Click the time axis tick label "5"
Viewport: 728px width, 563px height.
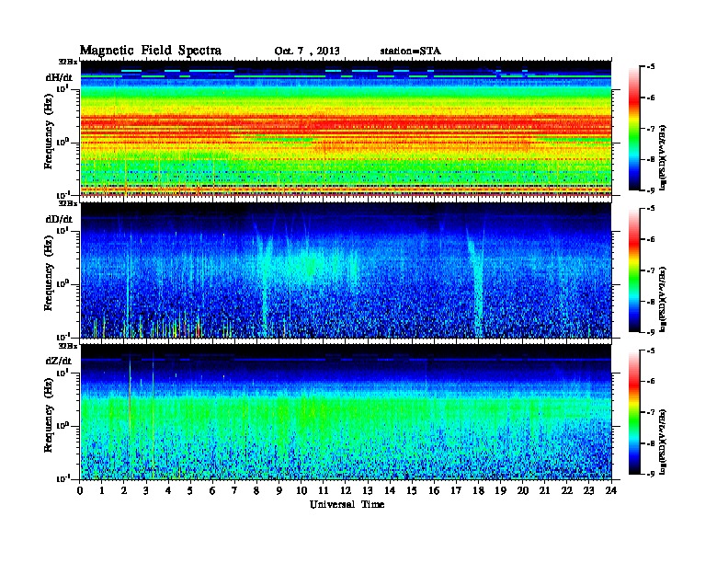pyautogui.click(x=190, y=491)
